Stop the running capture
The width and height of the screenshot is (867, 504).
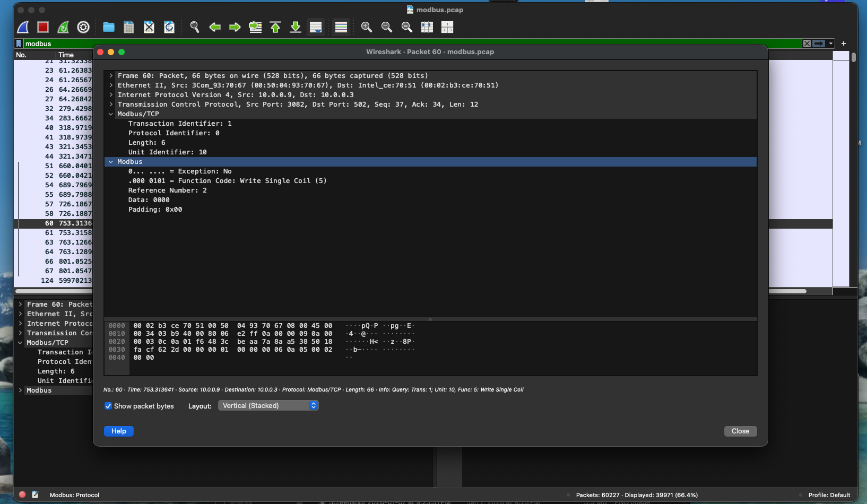(42, 27)
